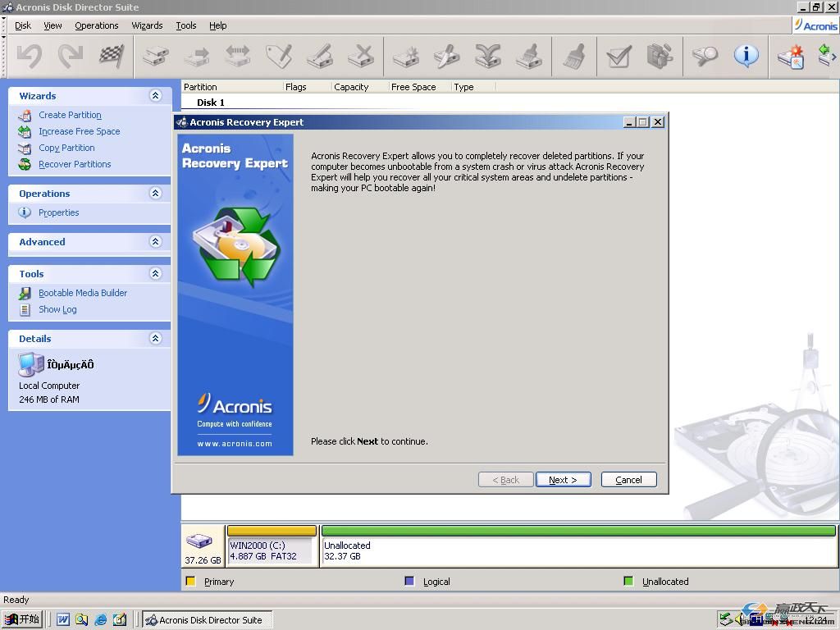Click the Show Log document icon
This screenshot has height=630, width=840.
25,309
